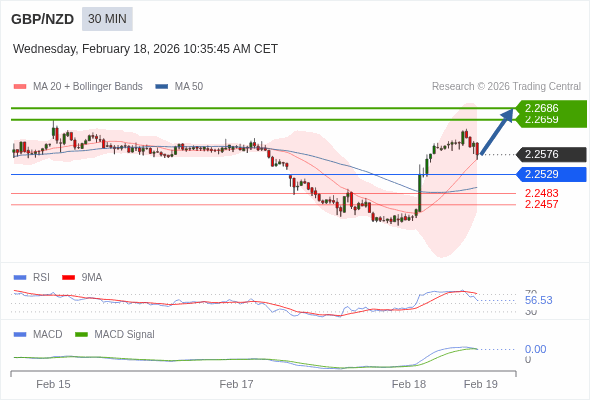Click the MACD blue legend swatch

[x=20, y=335]
